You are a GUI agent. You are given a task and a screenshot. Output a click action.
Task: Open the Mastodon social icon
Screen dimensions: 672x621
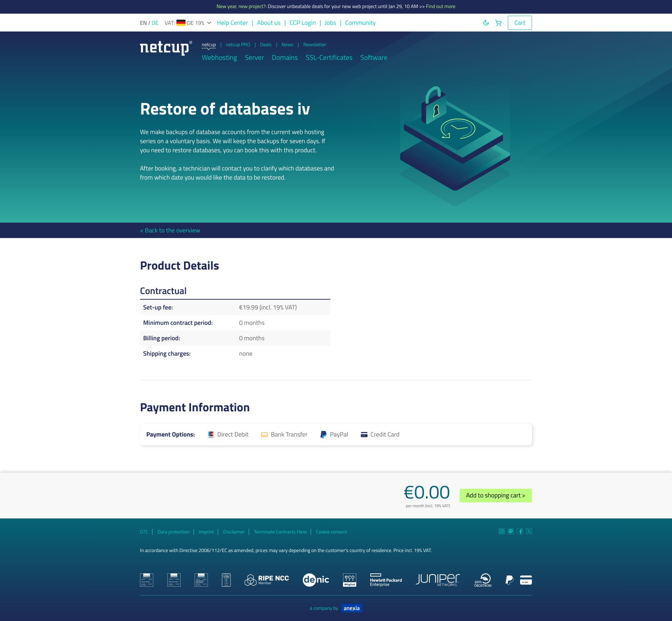(x=511, y=531)
